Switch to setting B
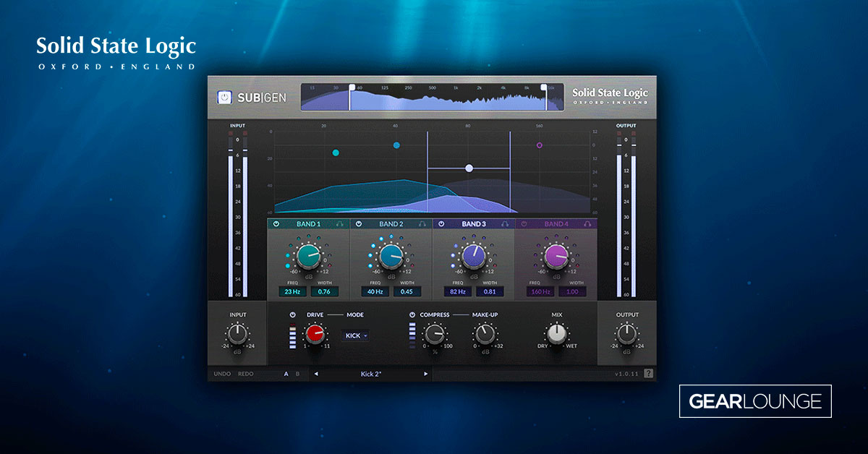This screenshot has width=868, height=454. point(298,374)
